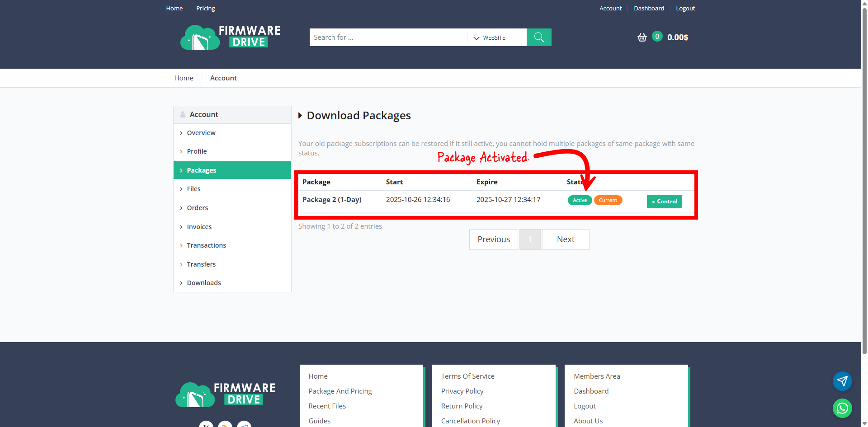Screen dimensions: 868x427
Task: Expand the Control dropdown for Package 2
Action: [x=664, y=202]
